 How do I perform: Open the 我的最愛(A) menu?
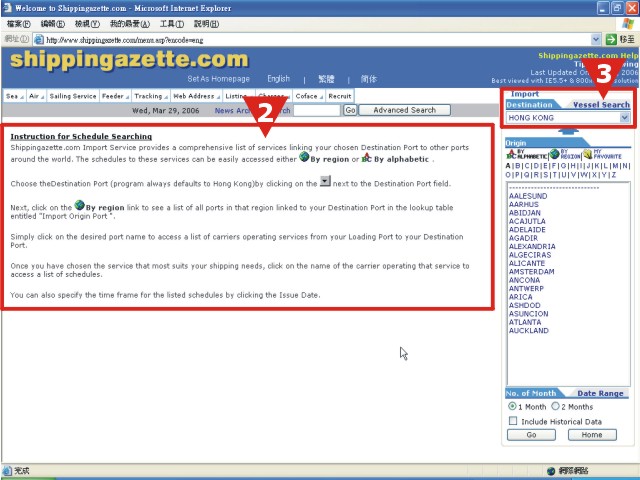pyautogui.click(x=130, y=24)
